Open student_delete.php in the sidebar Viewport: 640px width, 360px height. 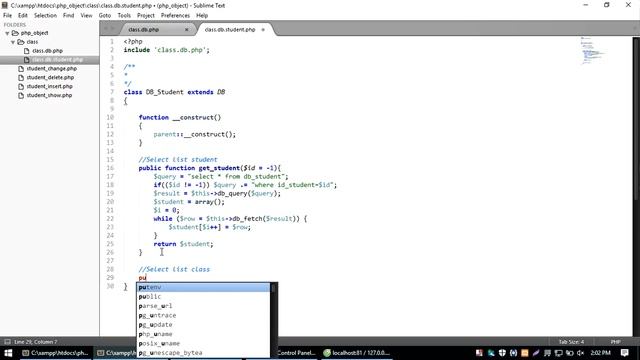point(50,78)
